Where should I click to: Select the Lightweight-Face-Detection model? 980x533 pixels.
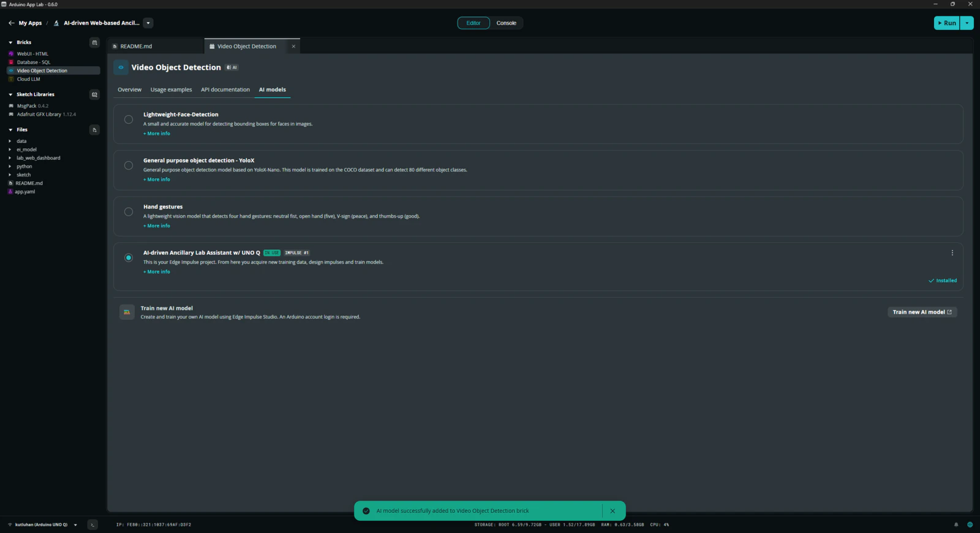(x=129, y=119)
